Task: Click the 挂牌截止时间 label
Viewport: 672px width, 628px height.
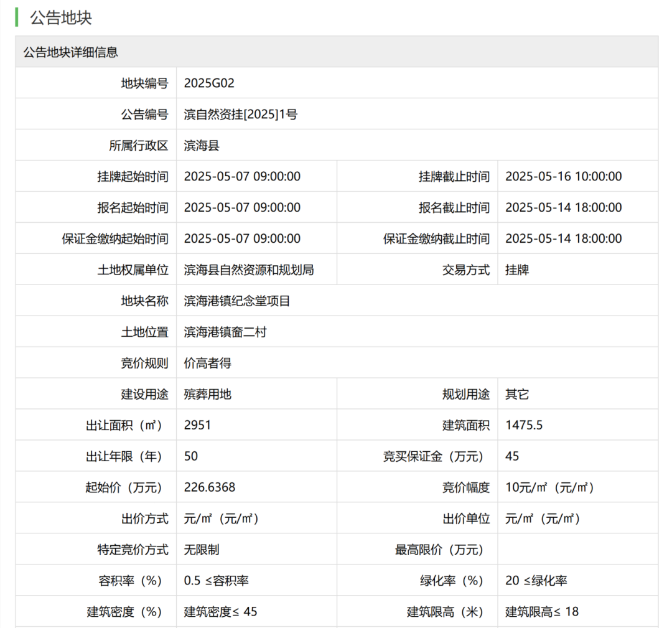Action: [x=454, y=177]
